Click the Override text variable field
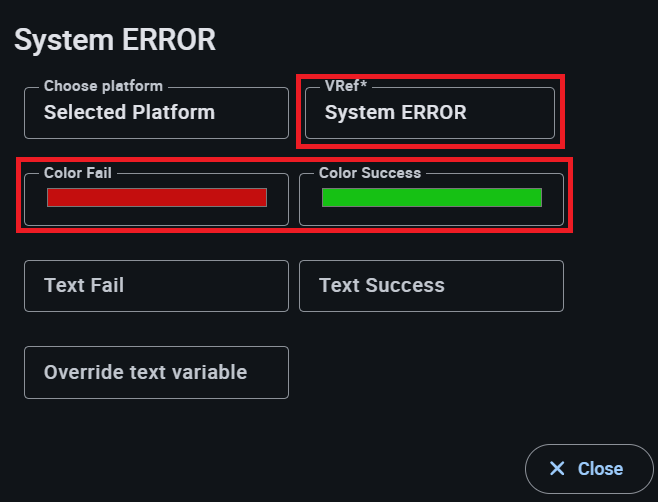658x502 pixels. pyautogui.click(x=156, y=372)
